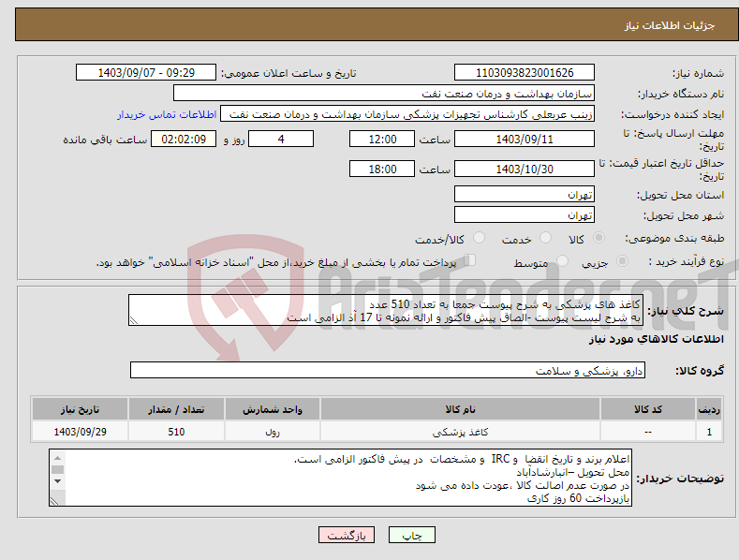This screenshot has width=739, height=560.
Task: Select the کالا radio button
Action: (599, 238)
